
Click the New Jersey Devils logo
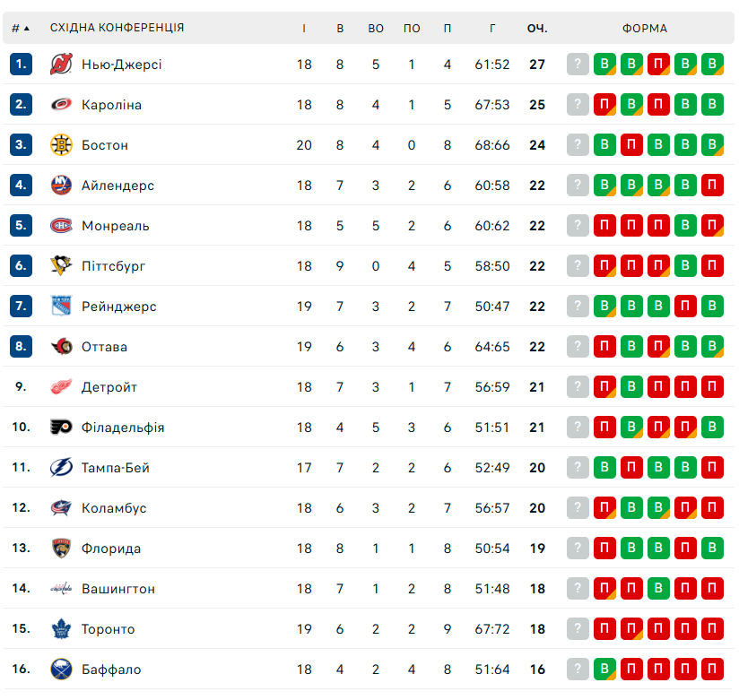point(61,65)
